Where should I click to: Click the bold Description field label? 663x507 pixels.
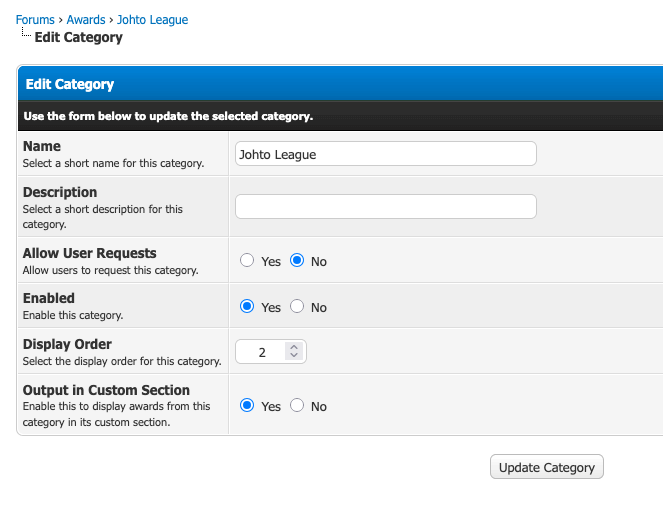(x=60, y=192)
